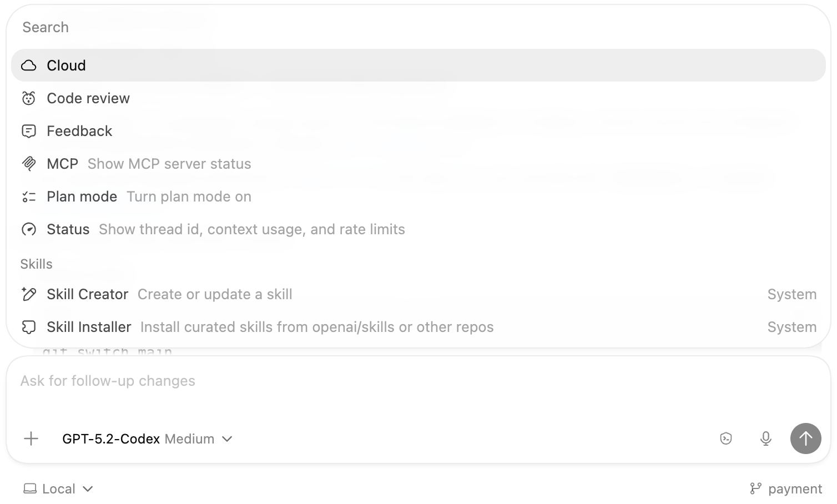Click the pen icon beside Skill Creator
The image size is (837, 504).
pos(29,294)
